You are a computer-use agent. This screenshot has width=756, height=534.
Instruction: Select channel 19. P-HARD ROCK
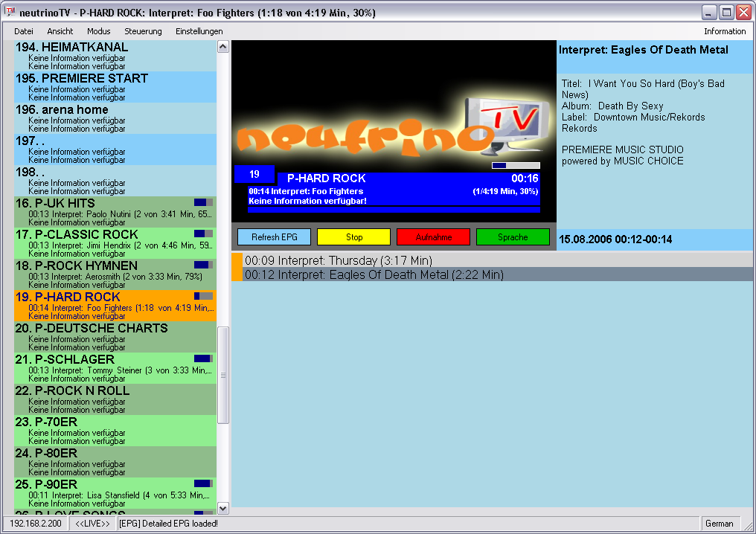click(115, 306)
